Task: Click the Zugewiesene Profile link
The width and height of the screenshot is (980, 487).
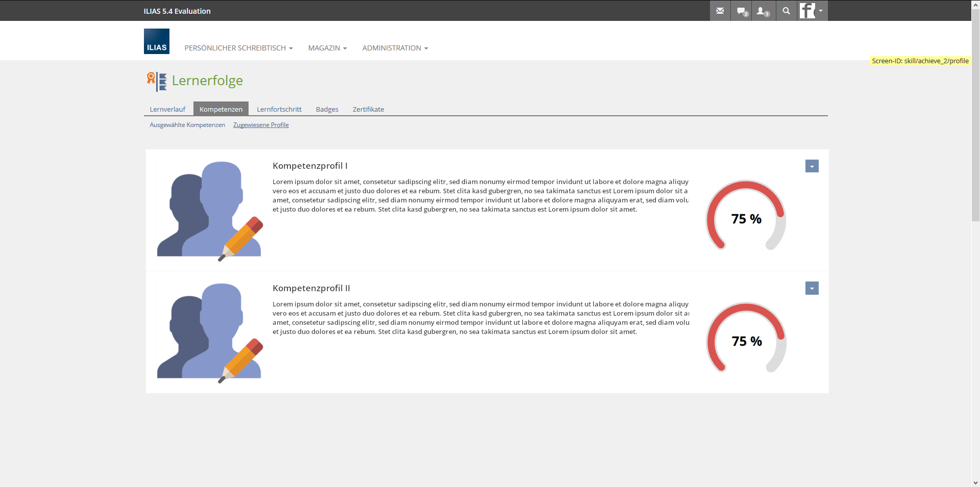Action: (261, 125)
